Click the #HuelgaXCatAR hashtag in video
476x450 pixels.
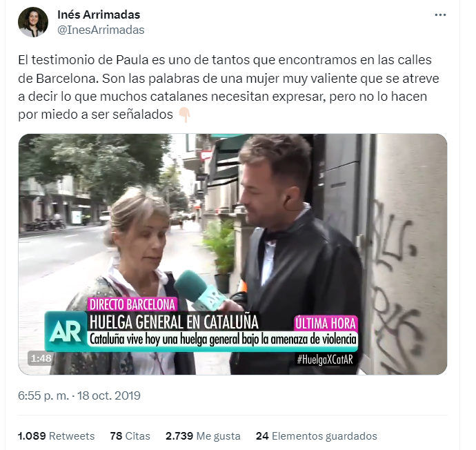325,360
